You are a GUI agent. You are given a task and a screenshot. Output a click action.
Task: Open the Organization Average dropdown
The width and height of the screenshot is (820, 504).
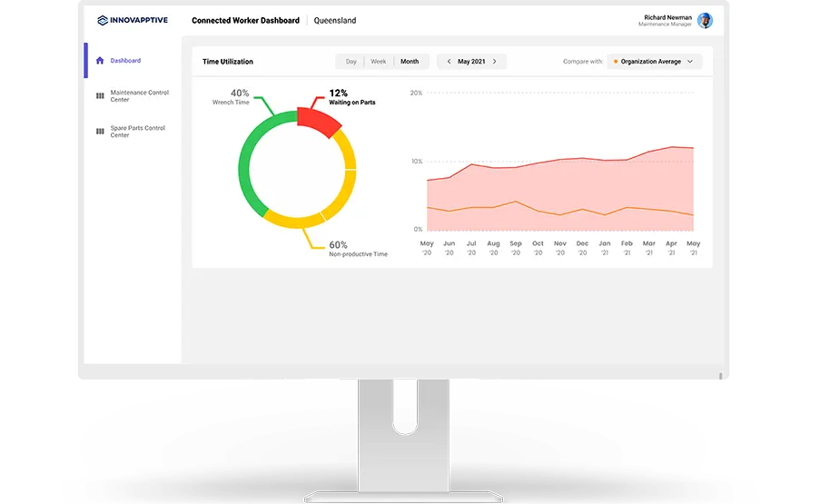click(654, 62)
